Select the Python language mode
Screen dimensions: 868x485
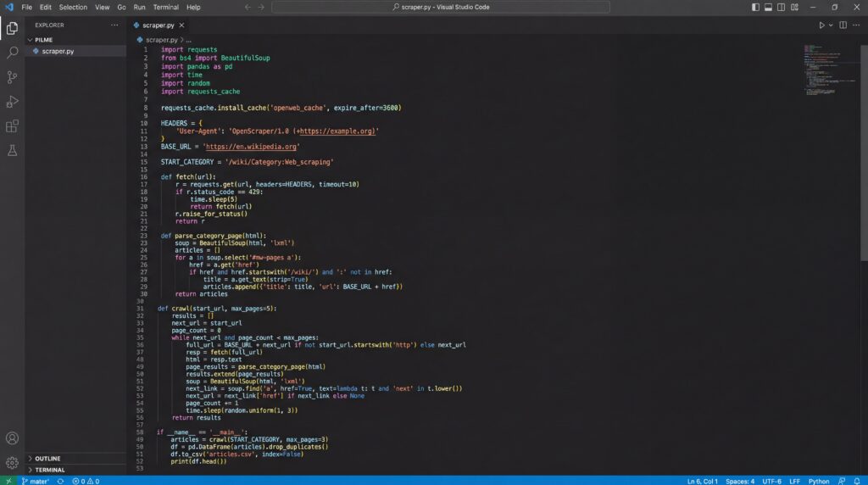click(x=819, y=481)
